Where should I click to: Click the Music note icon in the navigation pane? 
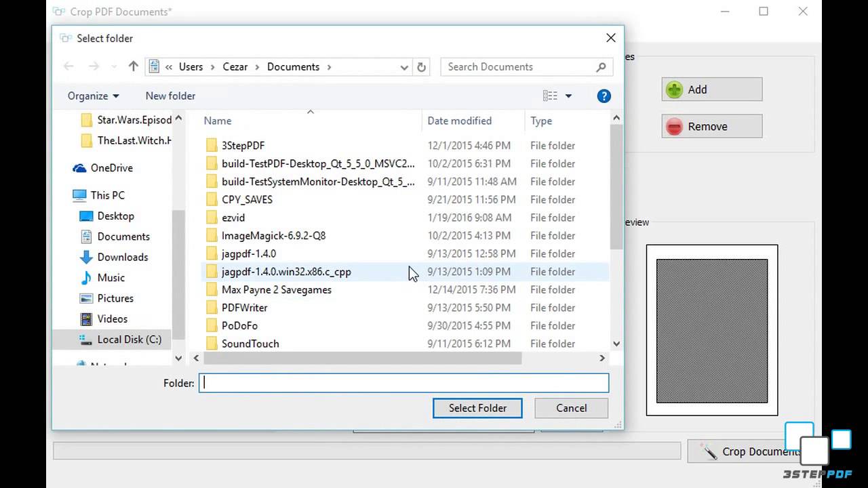pos(86,278)
